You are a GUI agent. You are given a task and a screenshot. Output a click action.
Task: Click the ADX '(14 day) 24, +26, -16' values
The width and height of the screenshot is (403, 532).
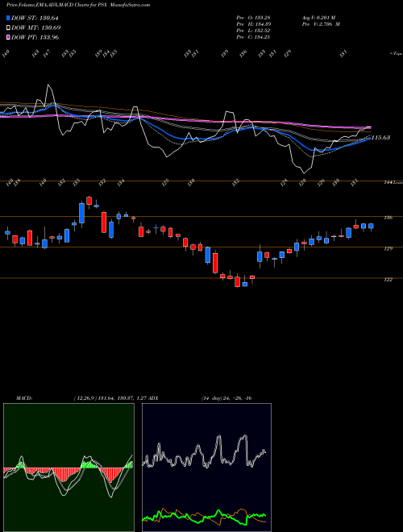coord(226,398)
